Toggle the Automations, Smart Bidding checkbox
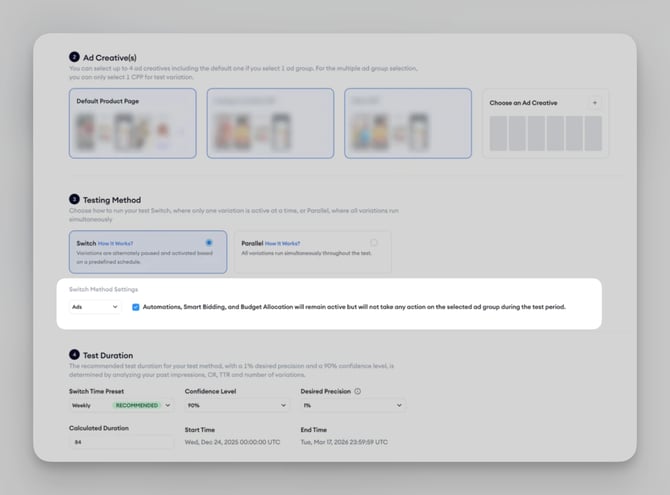 (136, 307)
